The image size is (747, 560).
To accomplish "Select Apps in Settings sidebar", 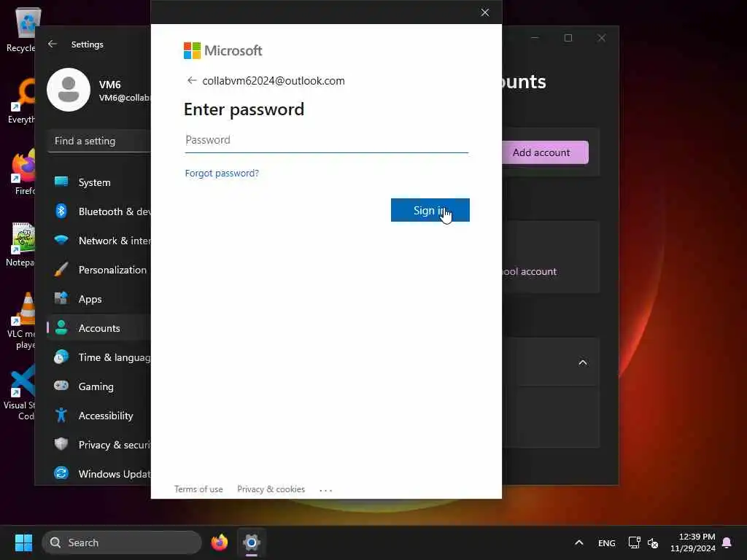I will pos(99,299).
